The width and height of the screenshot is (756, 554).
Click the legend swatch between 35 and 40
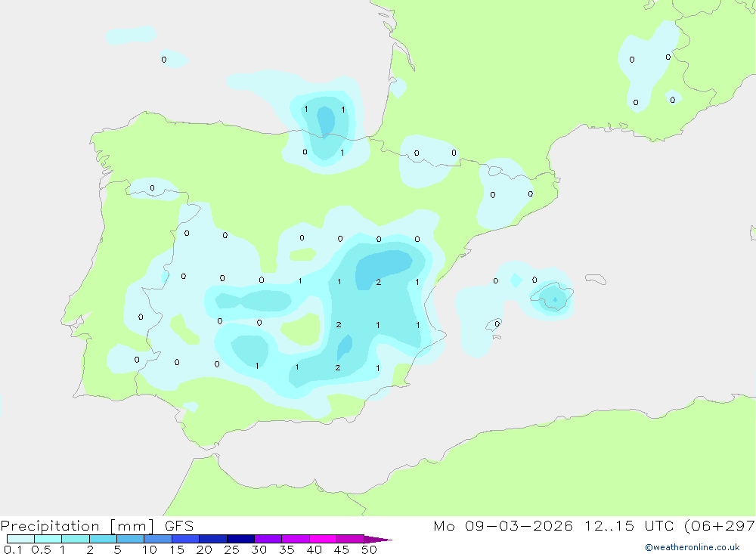[x=296, y=539]
